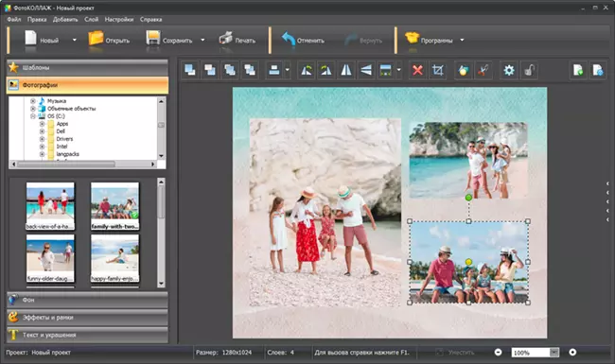Rotate selected photo clockwise
The height and width of the screenshot is (364, 615).
(326, 70)
